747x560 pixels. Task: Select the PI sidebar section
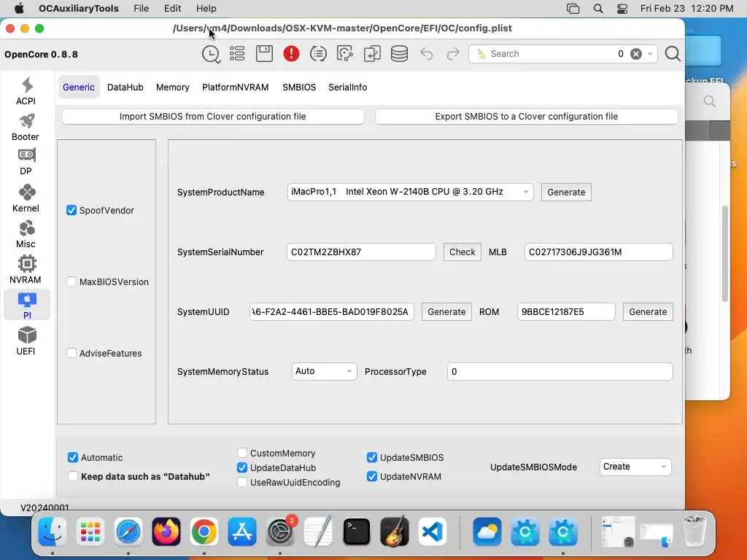point(27,306)
